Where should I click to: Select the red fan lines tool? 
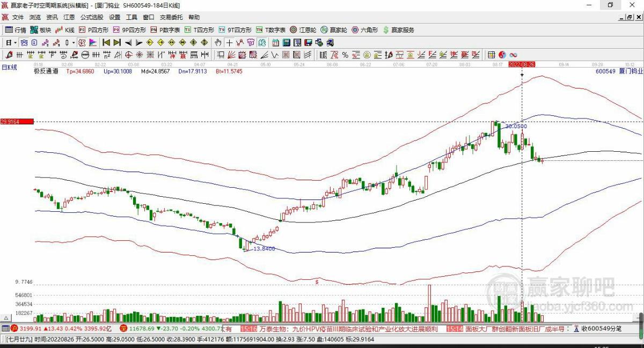click(x=231, y=55)
